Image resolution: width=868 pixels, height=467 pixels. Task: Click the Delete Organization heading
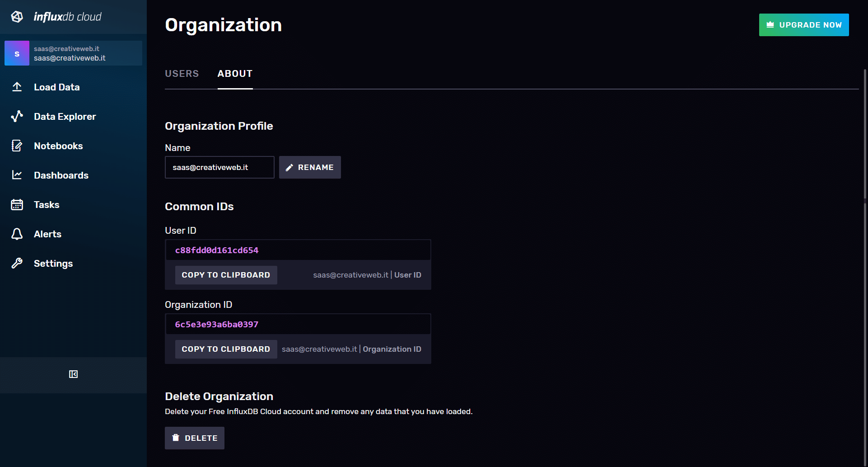coord(219,396)
